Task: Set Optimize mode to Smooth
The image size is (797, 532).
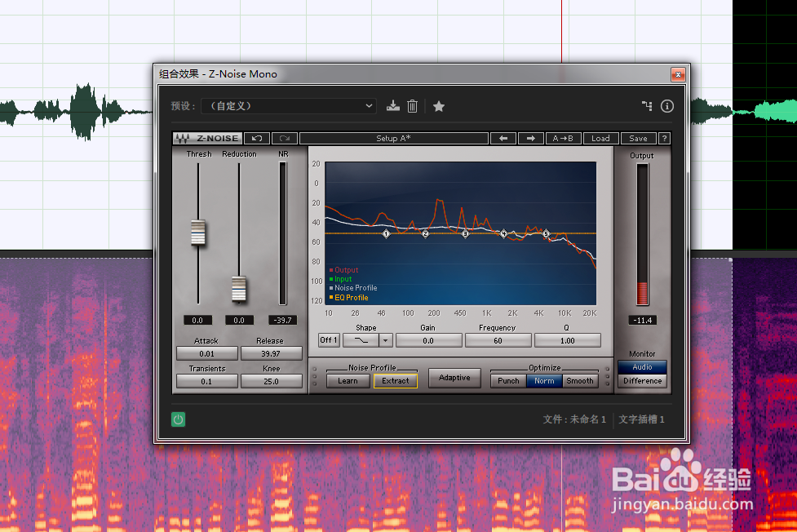Action: pos(580,381)
